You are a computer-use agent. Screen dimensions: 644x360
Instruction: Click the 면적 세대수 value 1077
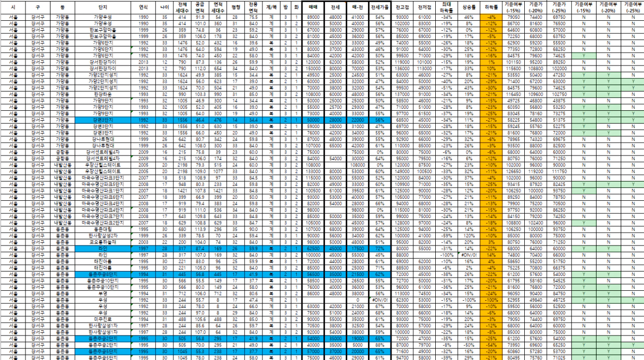pyautogui.click(x=218, y=171)
